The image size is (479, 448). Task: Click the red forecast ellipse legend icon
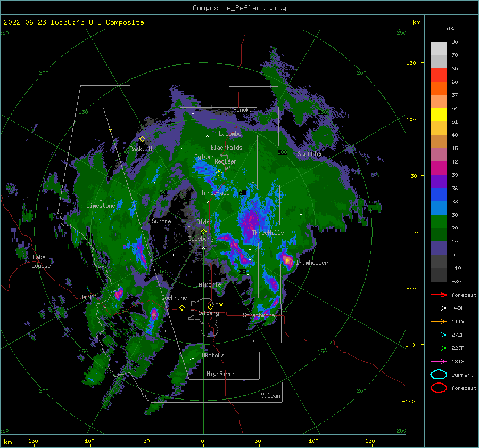click(x=439, y=388)
